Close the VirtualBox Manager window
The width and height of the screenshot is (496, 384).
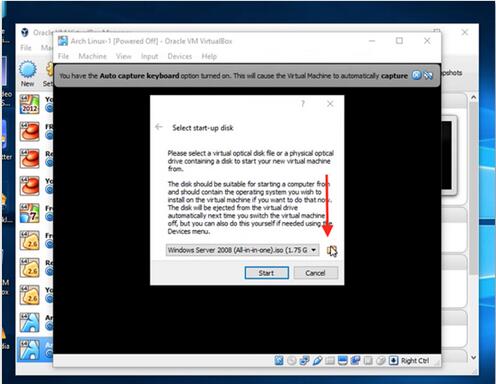coord(465,32)
